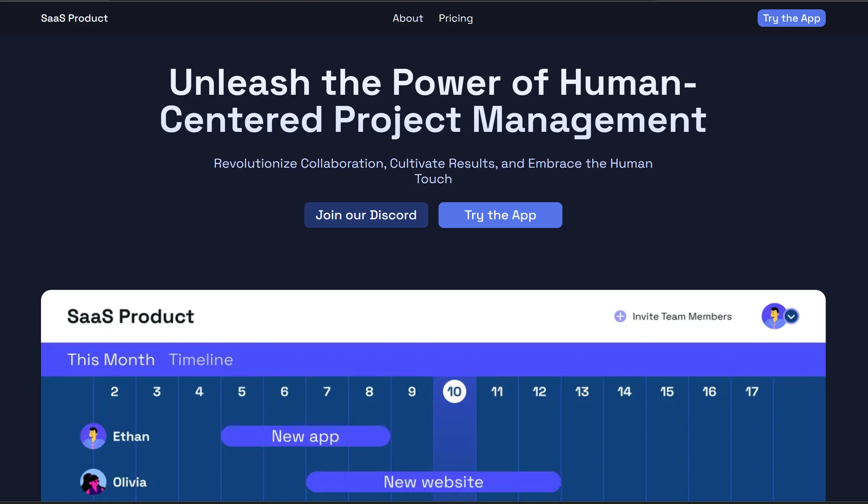The image size is (868, 504).
Task: Switch to the Timeline tab
Action: 201,360
